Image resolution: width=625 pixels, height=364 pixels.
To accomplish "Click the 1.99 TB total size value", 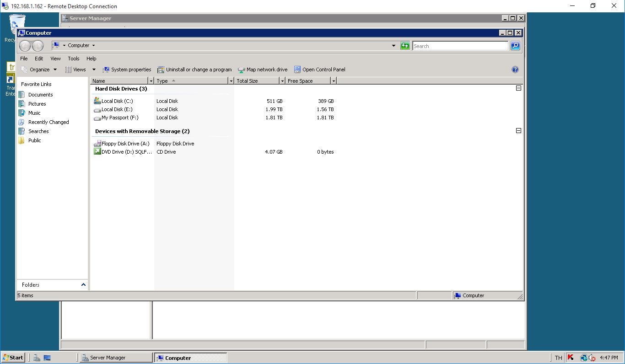I will [x=274, y=109].
